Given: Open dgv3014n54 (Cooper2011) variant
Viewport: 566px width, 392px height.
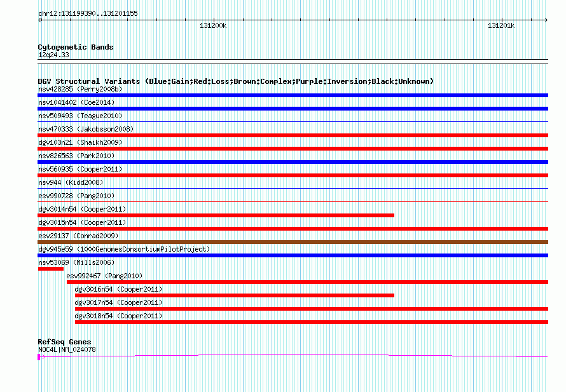Looking at the screenshot, I should coord(82,209).
